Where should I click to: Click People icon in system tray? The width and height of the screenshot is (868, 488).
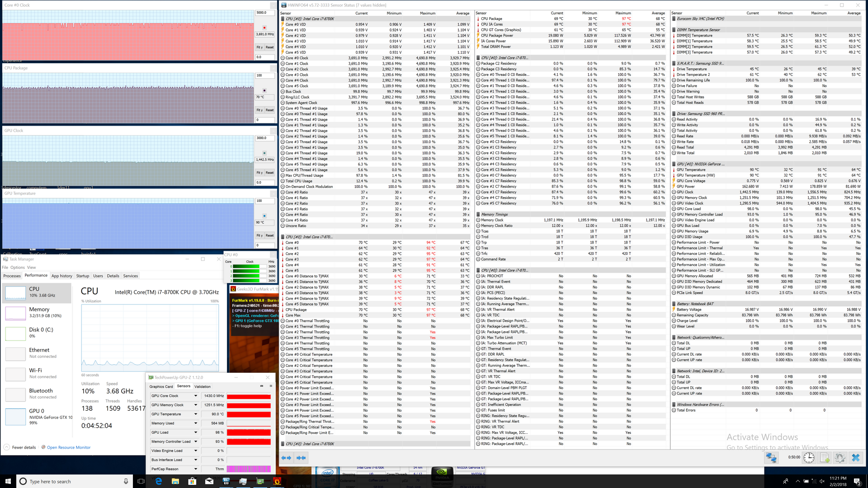786,481
